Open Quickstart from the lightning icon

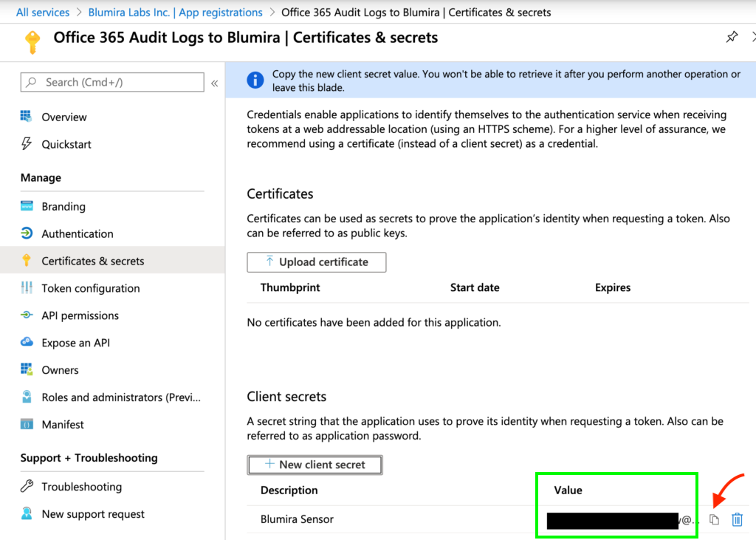click(27, 144)
